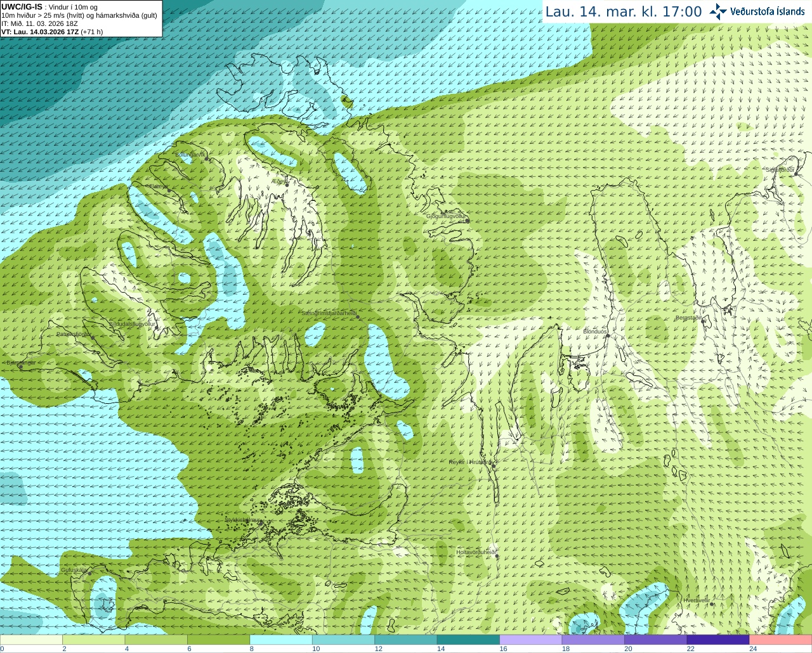This screenshot has width=812, height=653.
Task: Select the Gufuskálar station label
Action: pyautogui.click(x=74, y=570)
